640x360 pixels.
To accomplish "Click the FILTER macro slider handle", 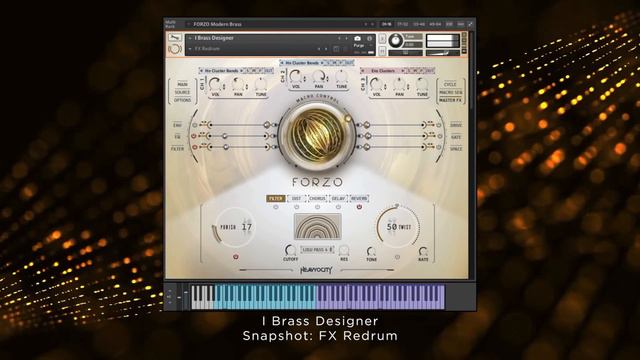I will click(x=226, y=147).
